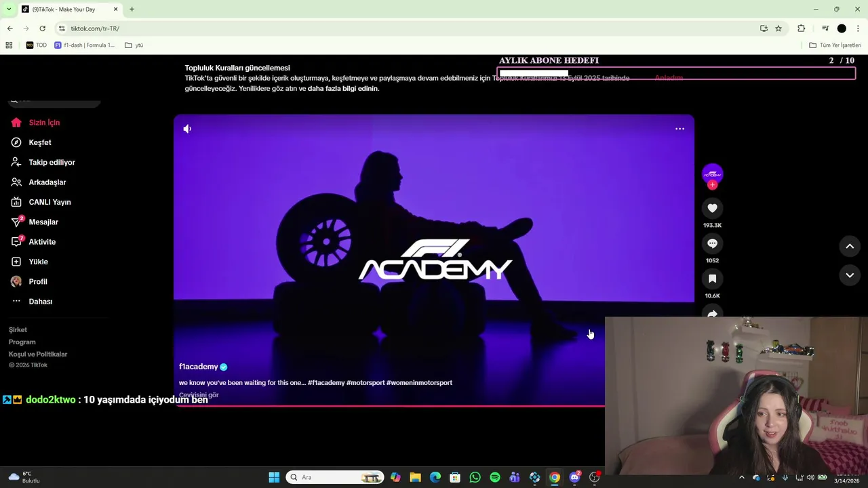Viewport: 868px width, 488px height.
Task: Click the f1academy username on the video
Action: [199, 367]
